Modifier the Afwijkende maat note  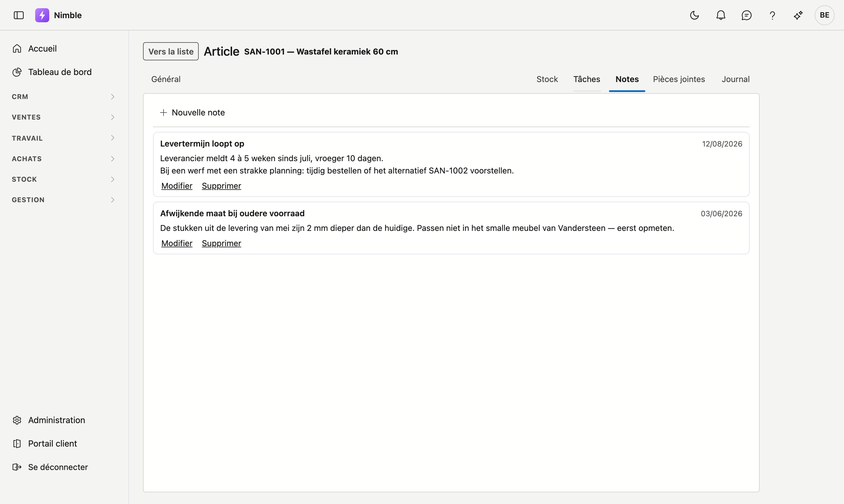(177, 243)
